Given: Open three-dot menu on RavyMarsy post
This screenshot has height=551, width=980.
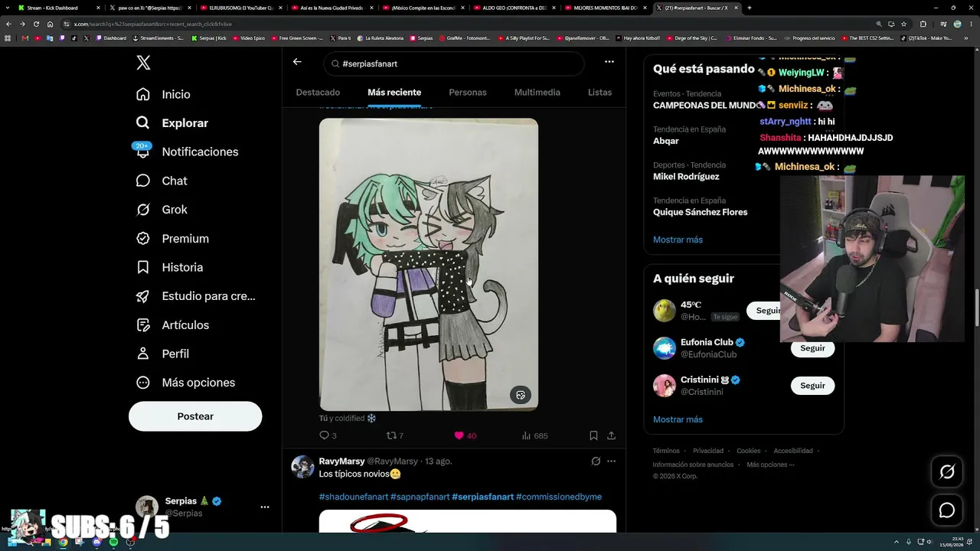Looking at the screenshot, I should (x=611, y=461).
